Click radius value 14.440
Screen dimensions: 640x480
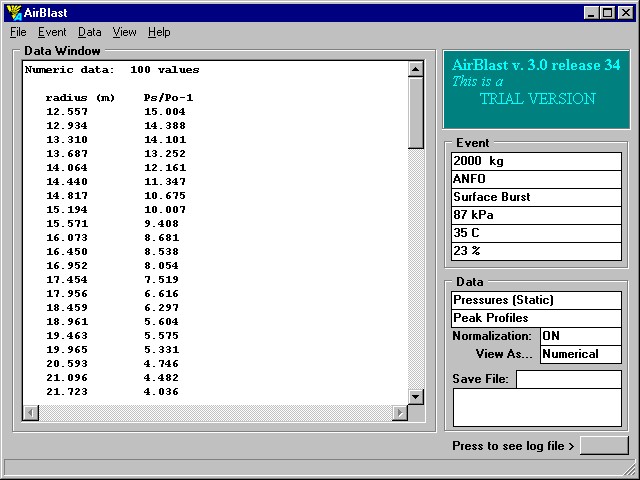click(67, 182)
